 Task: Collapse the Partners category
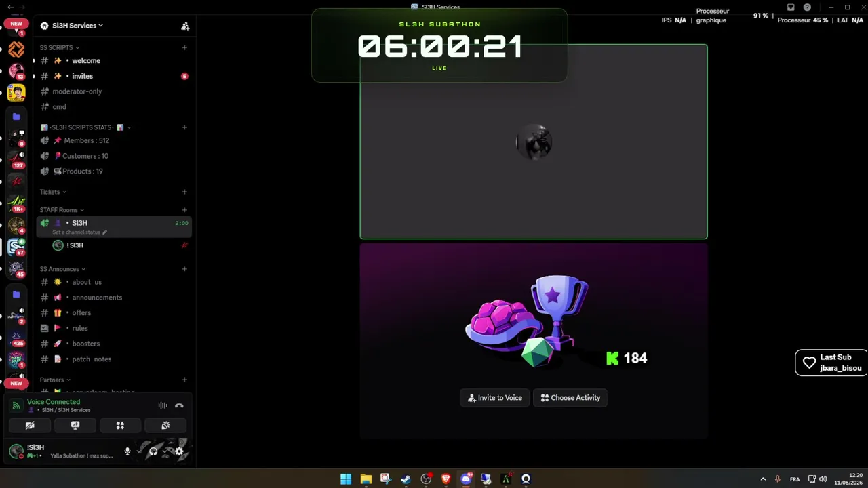(x=55, y=380)
